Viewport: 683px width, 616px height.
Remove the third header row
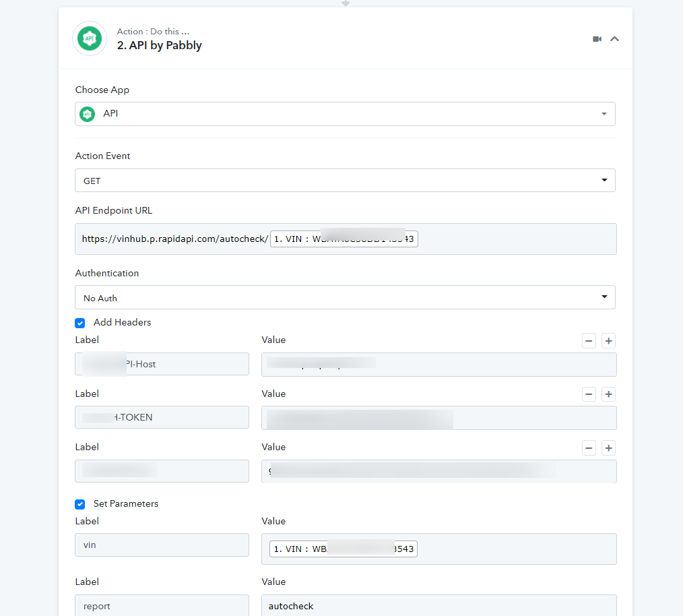[589, 448]
